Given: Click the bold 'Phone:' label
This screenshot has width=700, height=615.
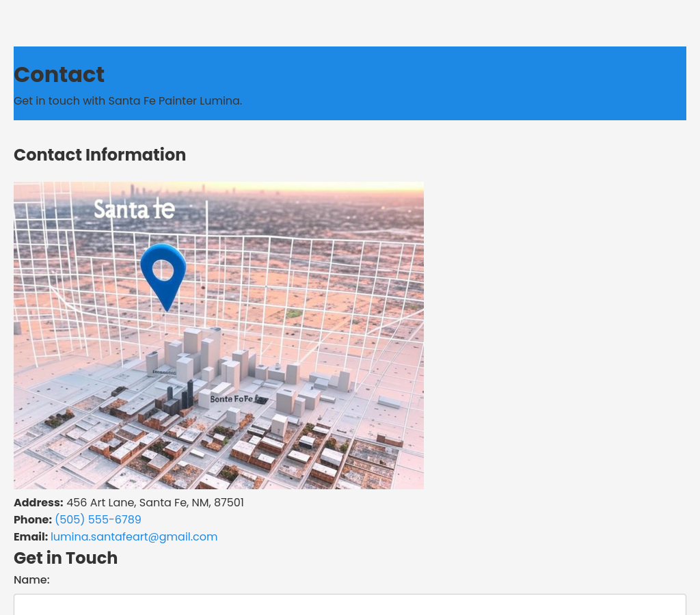Looking at the screenshot, I should pos(33,520).
